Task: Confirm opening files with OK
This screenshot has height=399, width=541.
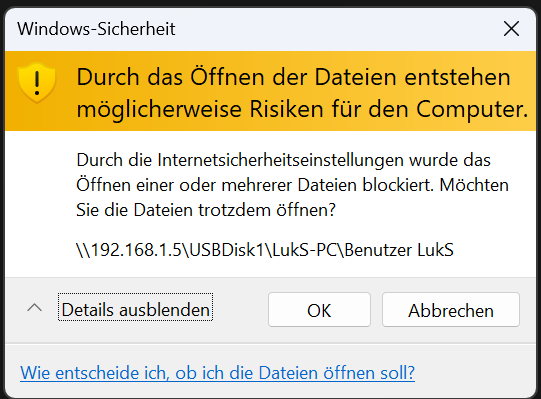Action: [319, 310]
